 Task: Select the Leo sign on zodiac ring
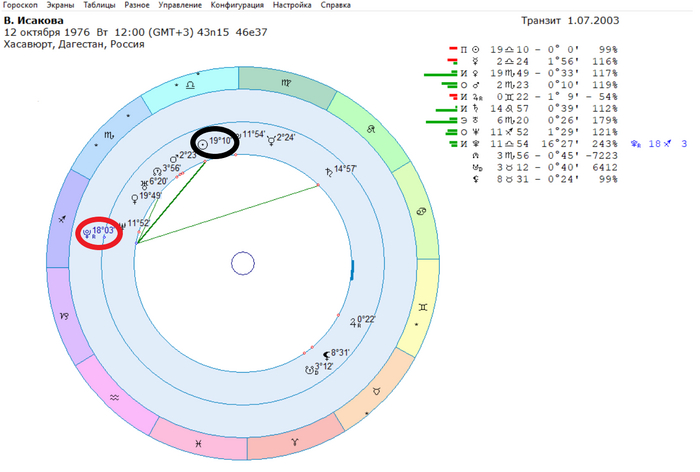371,129
